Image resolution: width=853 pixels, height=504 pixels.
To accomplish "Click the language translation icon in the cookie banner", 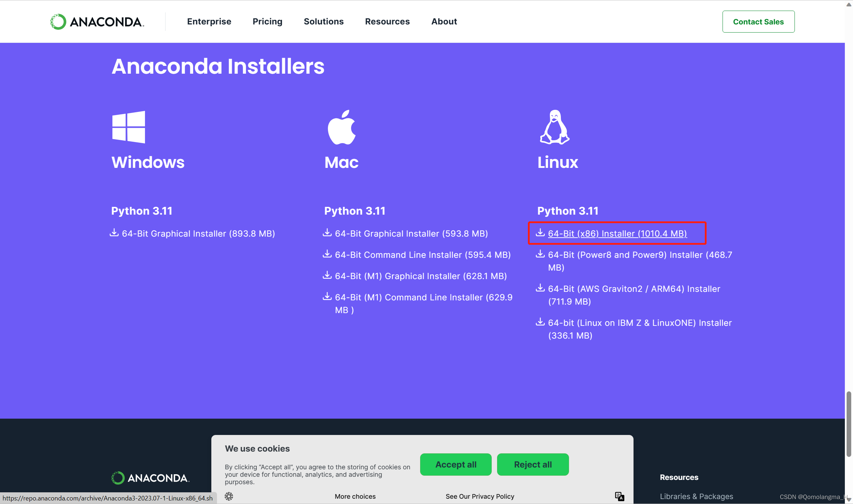I will (619, 496).
